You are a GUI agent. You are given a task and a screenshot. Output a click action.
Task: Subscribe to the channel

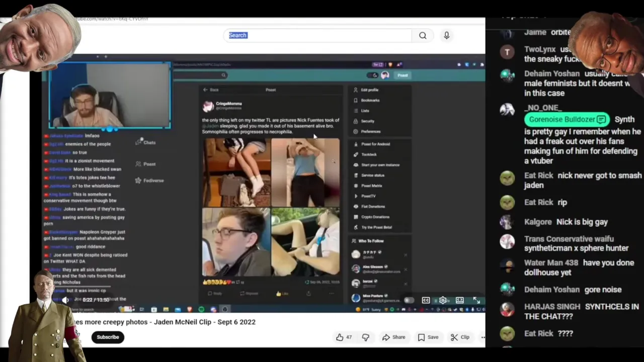point(108,337)
